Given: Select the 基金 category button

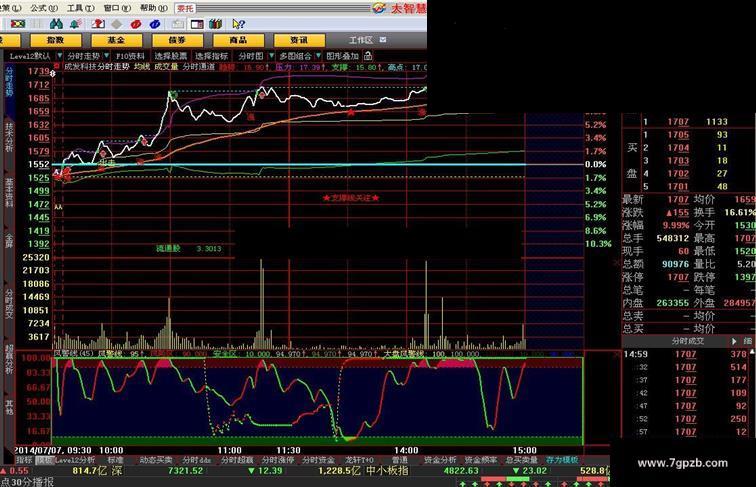Looking at the screenshot, I should (x=116, y=40).
